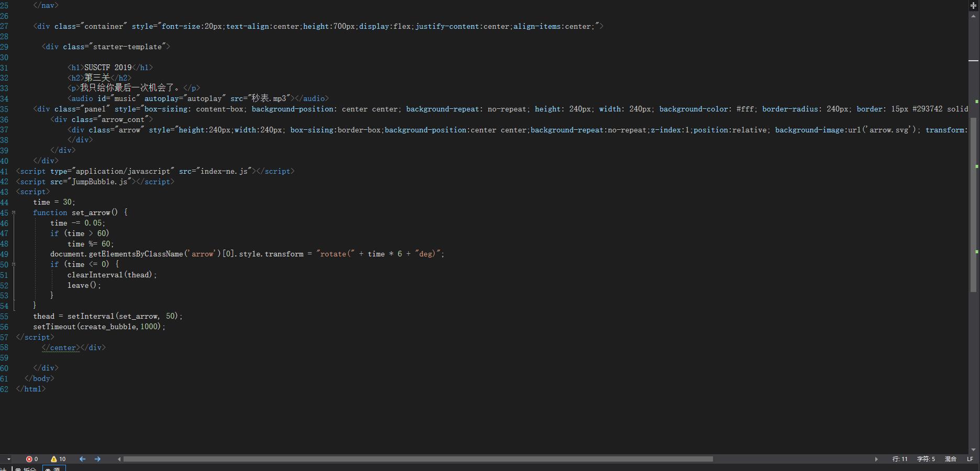
Task: Click the 行: 11 line indicator
Action: pyautogui.click(x=900, y=459)
